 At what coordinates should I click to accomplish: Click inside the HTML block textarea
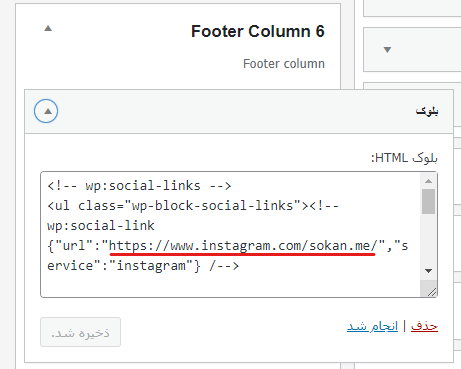click(x=230, y=234)
